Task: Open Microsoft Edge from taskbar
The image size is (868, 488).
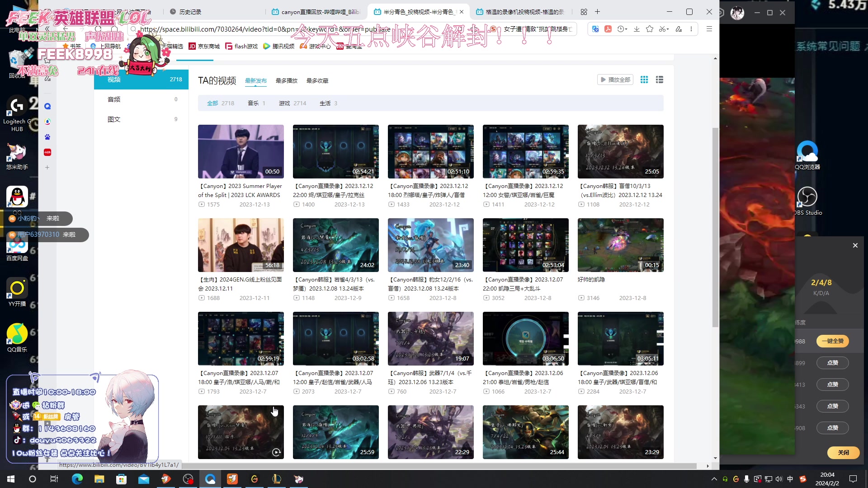Action: tap(77, 479)
